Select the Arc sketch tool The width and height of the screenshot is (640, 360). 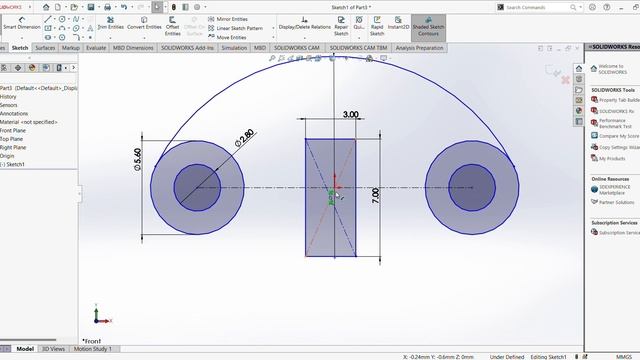[62, 28]
